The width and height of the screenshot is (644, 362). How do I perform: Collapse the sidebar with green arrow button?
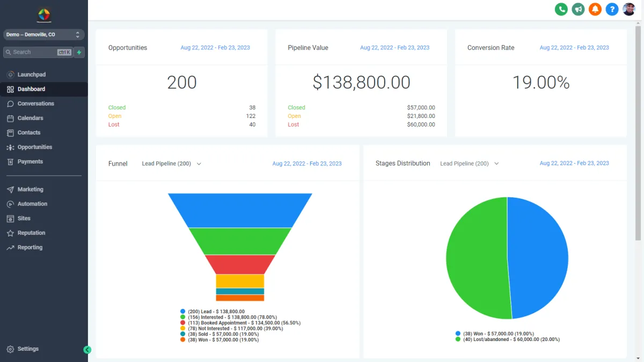87,350
